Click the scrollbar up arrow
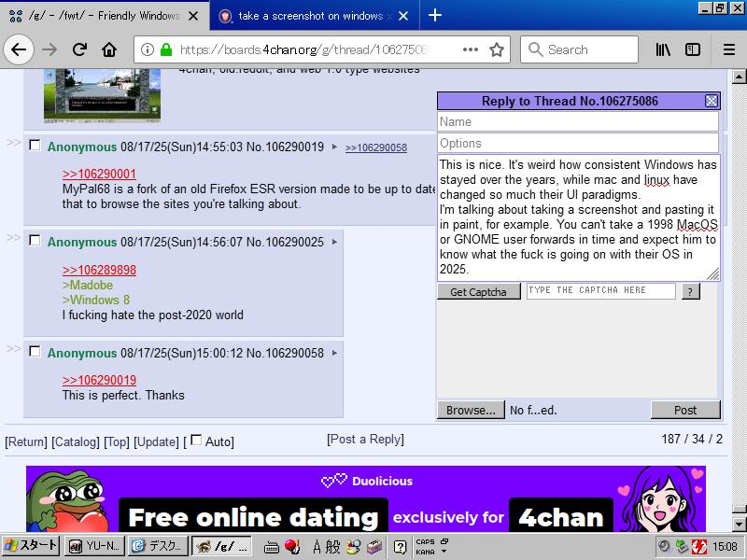The image size is (747, 560). click(739, 77)
